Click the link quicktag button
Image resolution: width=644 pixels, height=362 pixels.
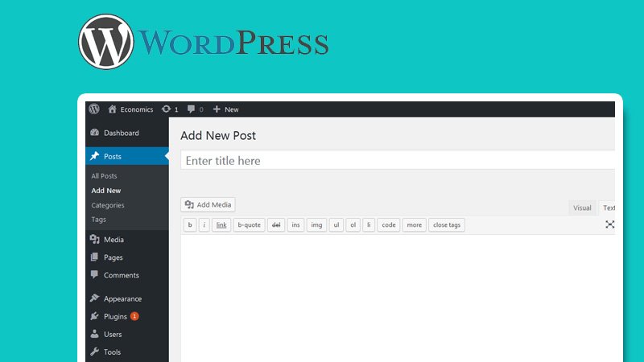point(221,225)
